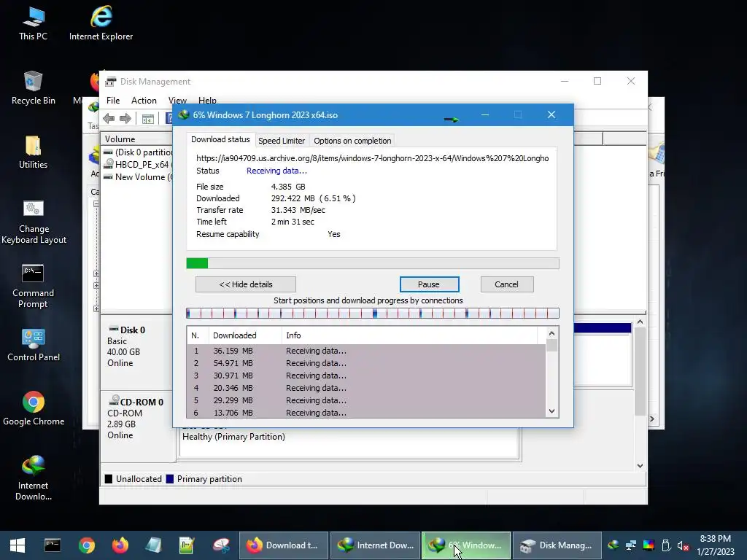The width and height of the screenshot is (747, 560).
Task: Click connections list scroll down arrow
Action: 551,411
